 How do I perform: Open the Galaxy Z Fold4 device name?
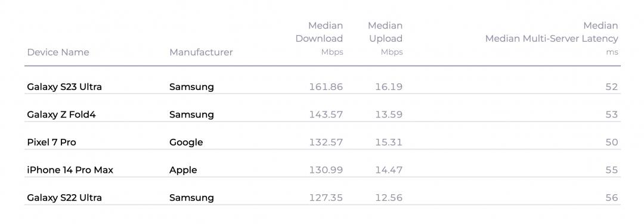(x=61, y=114)
